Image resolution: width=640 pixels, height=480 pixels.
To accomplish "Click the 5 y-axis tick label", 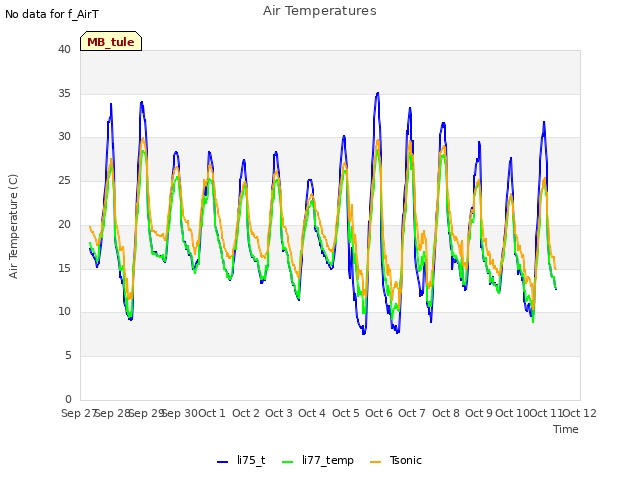I will coord(68,356).
